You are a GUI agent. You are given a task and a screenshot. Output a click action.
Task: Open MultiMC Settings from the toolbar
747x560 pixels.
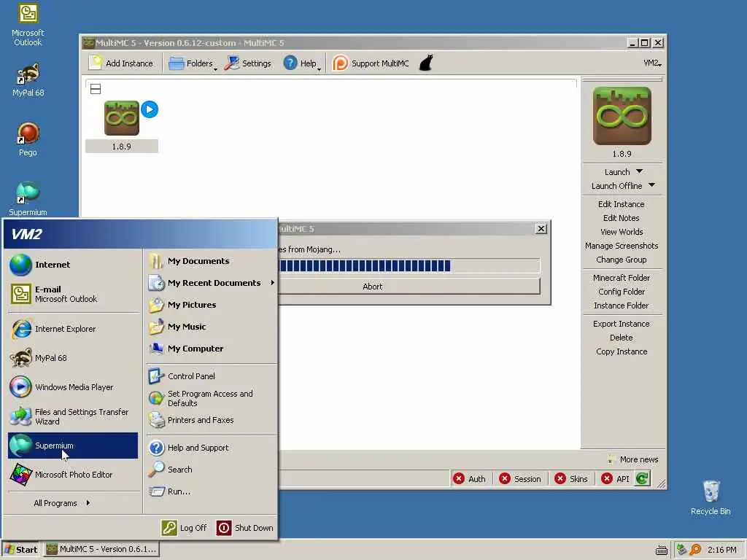click(248, 63)
